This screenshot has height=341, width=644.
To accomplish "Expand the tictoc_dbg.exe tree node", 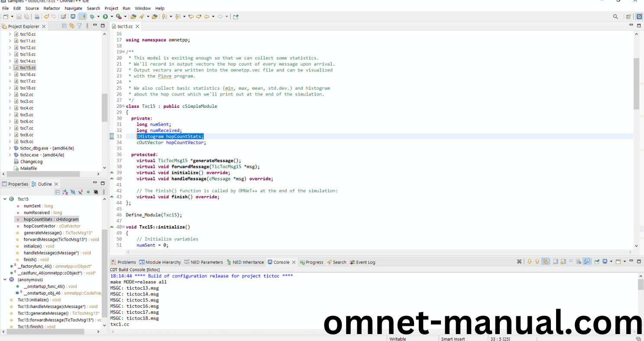I will point(10,148).
